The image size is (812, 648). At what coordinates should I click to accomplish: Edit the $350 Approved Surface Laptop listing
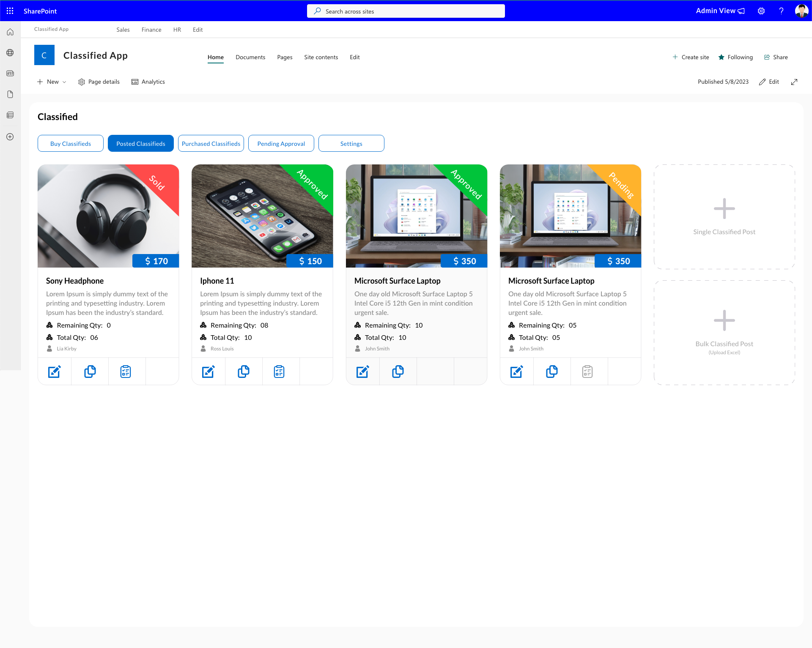pyautogui.click(x=363, y=372)
